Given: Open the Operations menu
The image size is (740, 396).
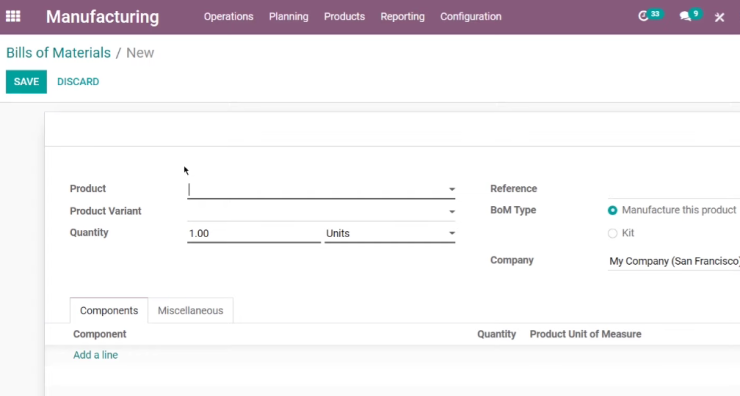Looking at the screenshot, I should [x=228, y=17].
